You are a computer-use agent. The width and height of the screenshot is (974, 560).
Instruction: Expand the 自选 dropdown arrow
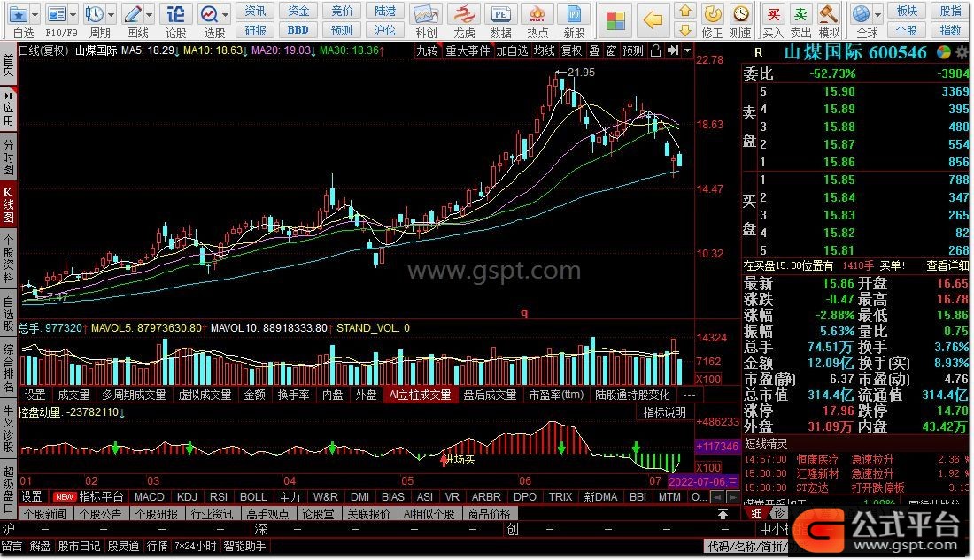click(x=35, y=14)
